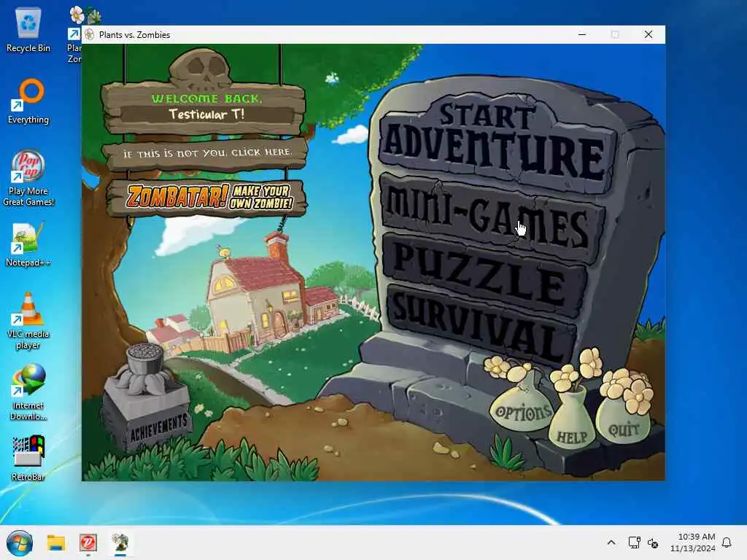Click the muted volume tray icon

[653, 542]
